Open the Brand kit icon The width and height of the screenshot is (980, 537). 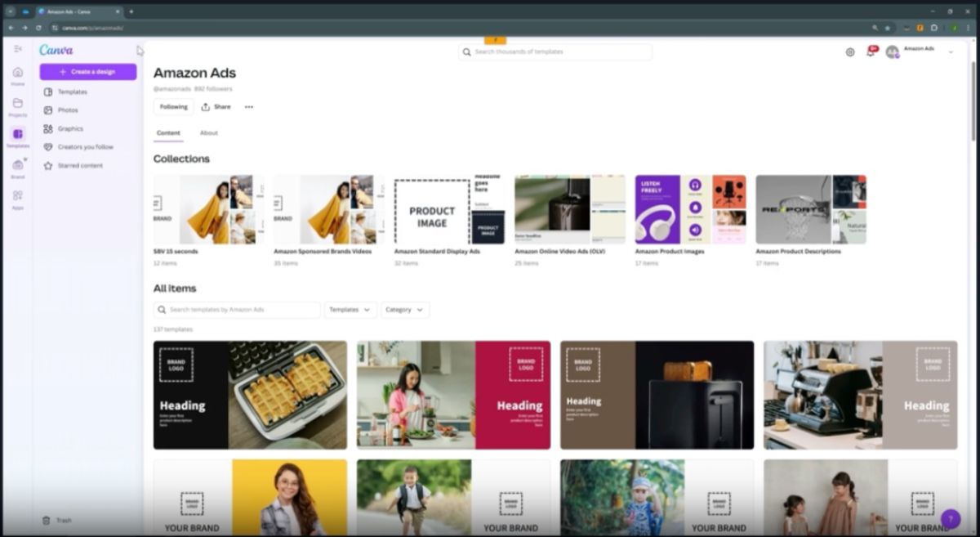17,165
